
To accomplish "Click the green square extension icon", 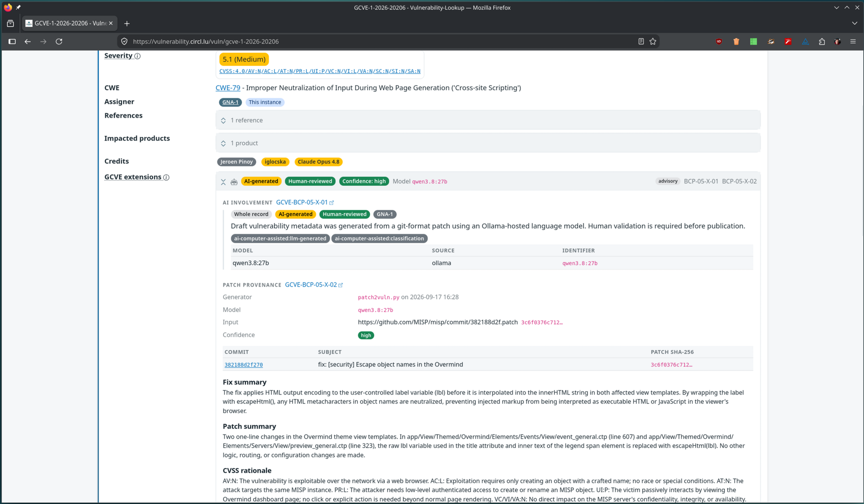I will point(753,42).
